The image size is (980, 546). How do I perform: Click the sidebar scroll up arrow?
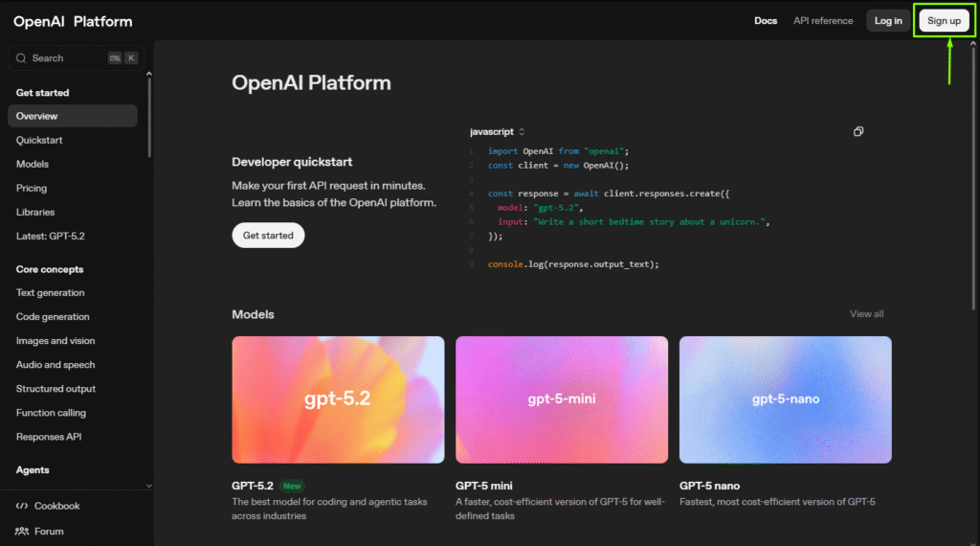pyautogui.click(x=148, y=75)
